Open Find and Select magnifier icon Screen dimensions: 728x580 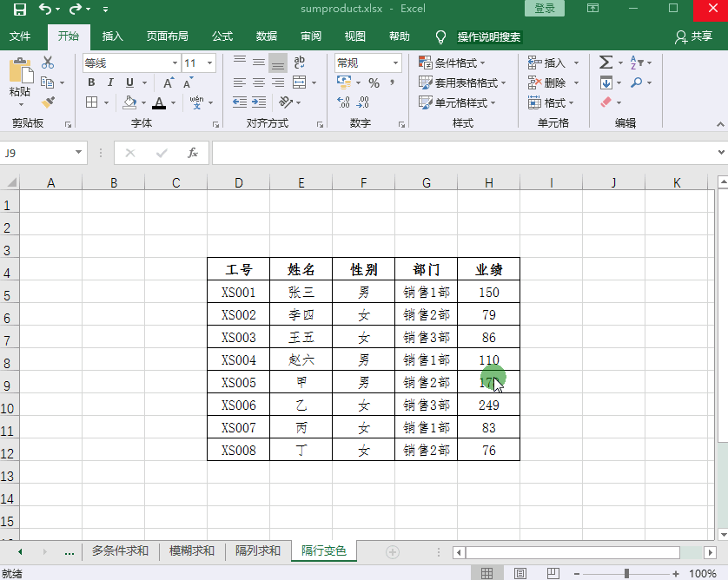point(637,82)
